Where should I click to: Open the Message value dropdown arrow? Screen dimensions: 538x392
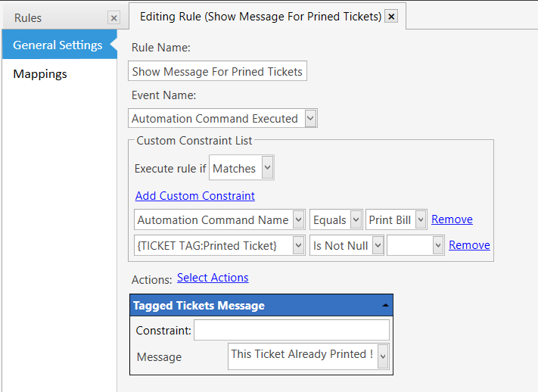point(382,355)
